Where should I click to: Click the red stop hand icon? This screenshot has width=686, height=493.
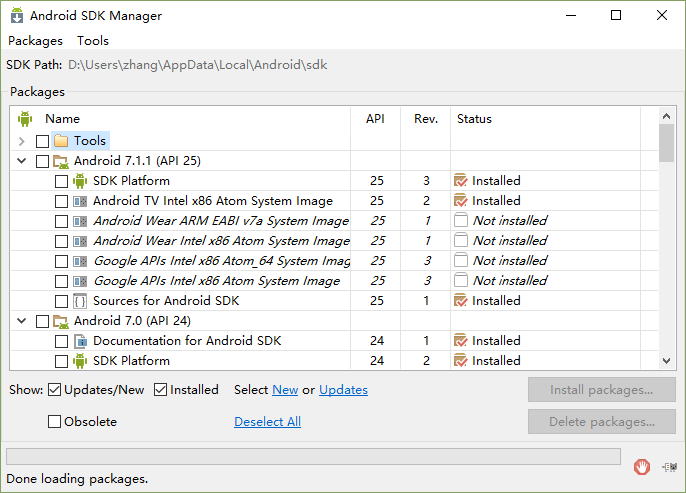(642, 467)
